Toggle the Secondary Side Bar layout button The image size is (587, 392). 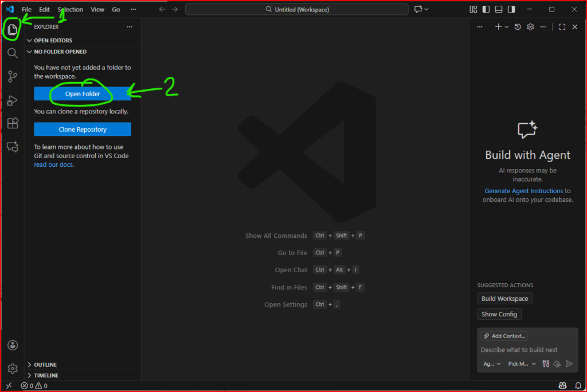[x=511, y=10]
